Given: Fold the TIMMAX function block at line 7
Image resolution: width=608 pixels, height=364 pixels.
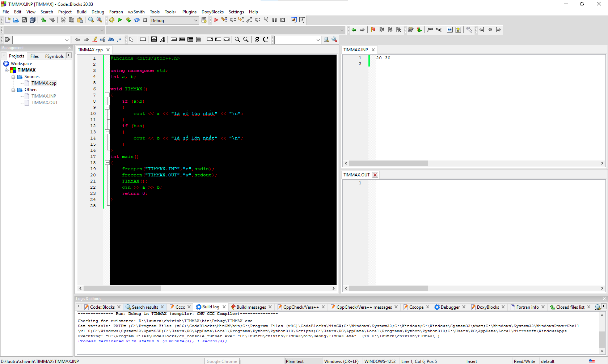Looking at the screenshot, I should (x=107, y=95).
